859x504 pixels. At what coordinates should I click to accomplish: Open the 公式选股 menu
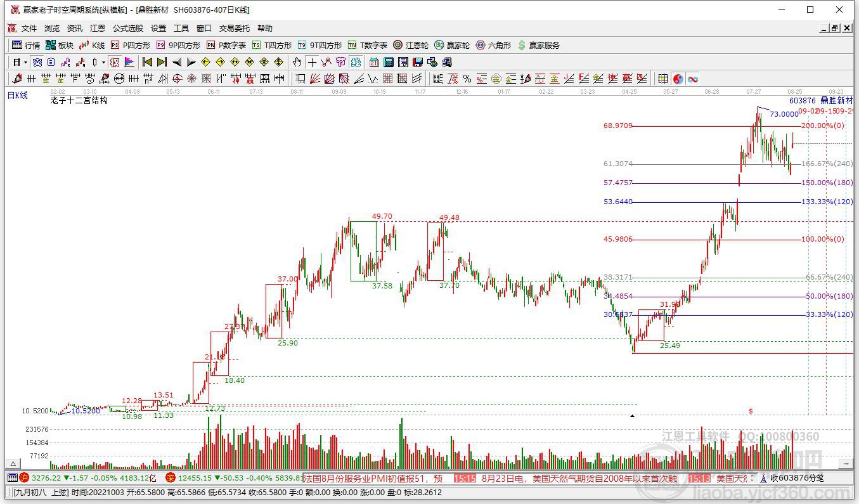[x=128, y=29]
